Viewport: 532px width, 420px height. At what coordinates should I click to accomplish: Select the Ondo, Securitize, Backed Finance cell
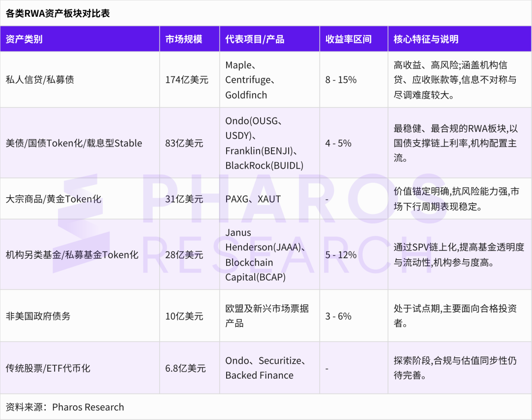266,368
